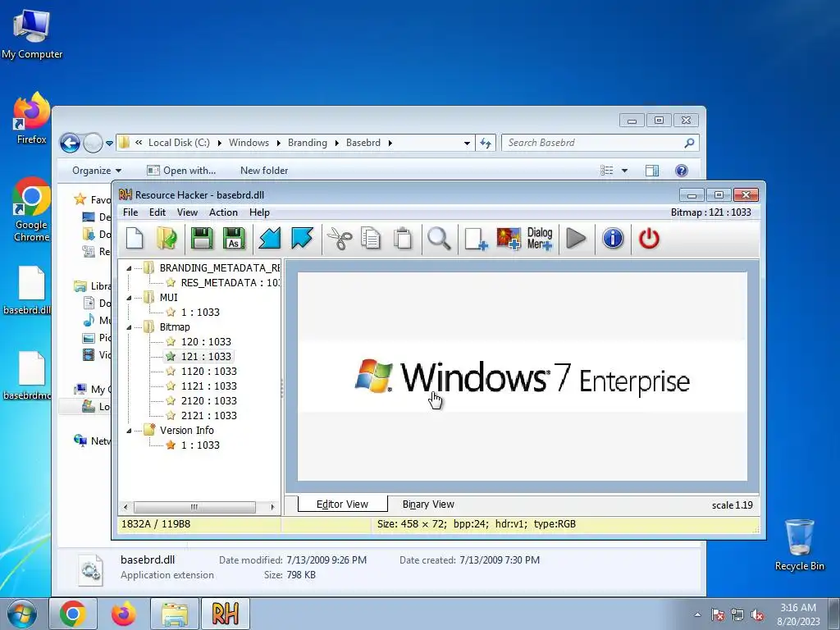Collapse the Version Info tree folder
This screenshot has height=630, width=840.
129,430
